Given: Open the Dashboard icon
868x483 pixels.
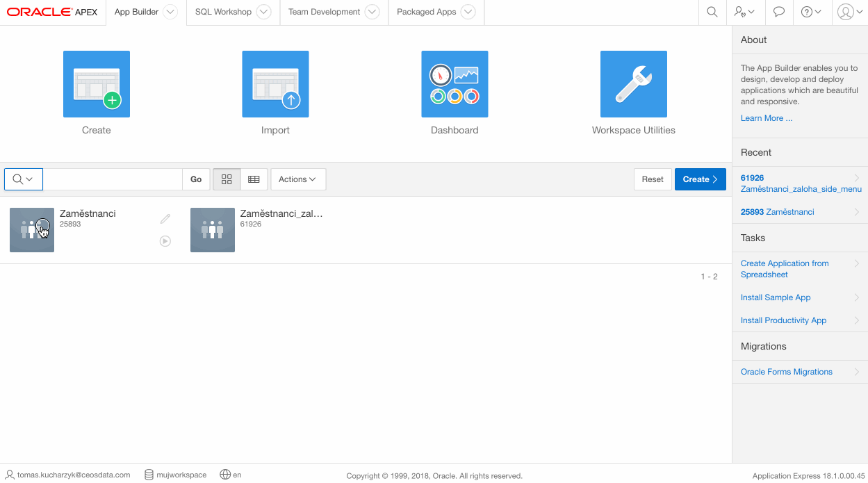Looking at the screenshot, I should coord(455,84).
